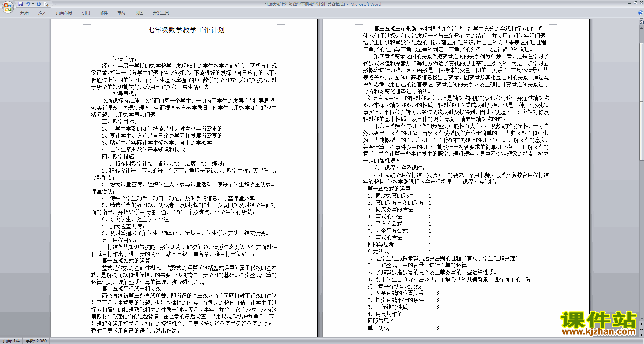Open the 审阅 ribbon tab
Image resolution: width=644 pixels, height=344 pixels.
121,13
